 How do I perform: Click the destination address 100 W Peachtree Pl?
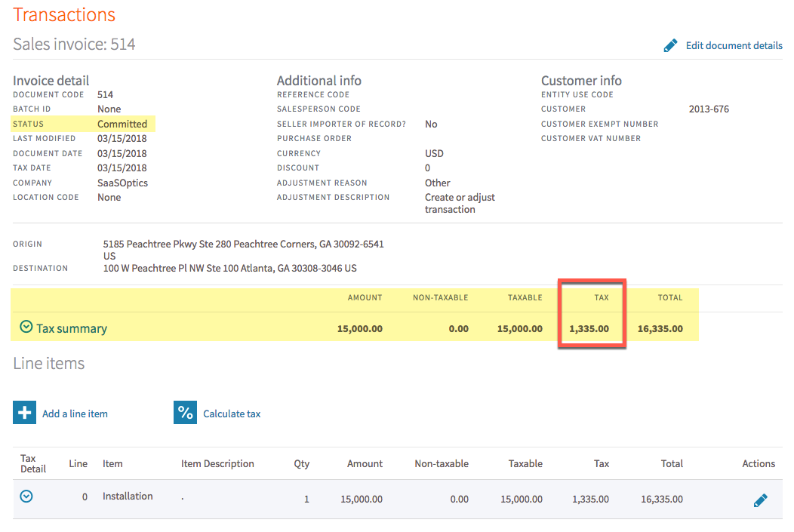click(230, 269)
